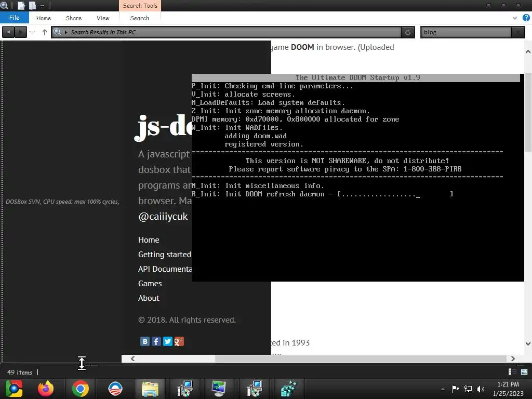Screen dimensions: 532x399
Task: Click the network tray icon
Action: click(x=468, y=389)
